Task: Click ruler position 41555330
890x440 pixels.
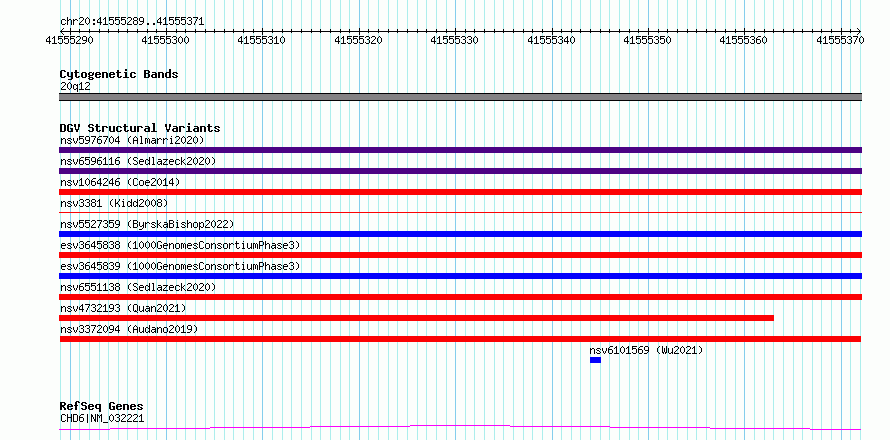Action: 455,40
